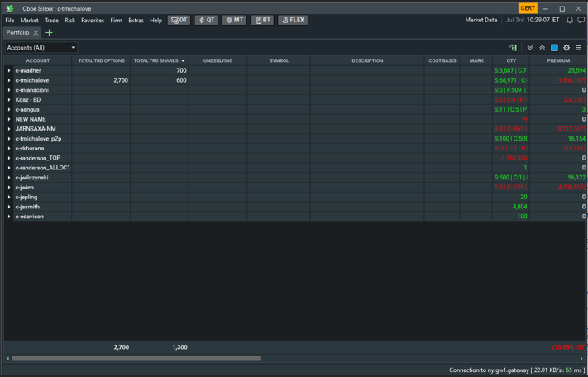This screenshot has width=588, height=377.
Task: Open the MT toolbar button
Action: 234,20
